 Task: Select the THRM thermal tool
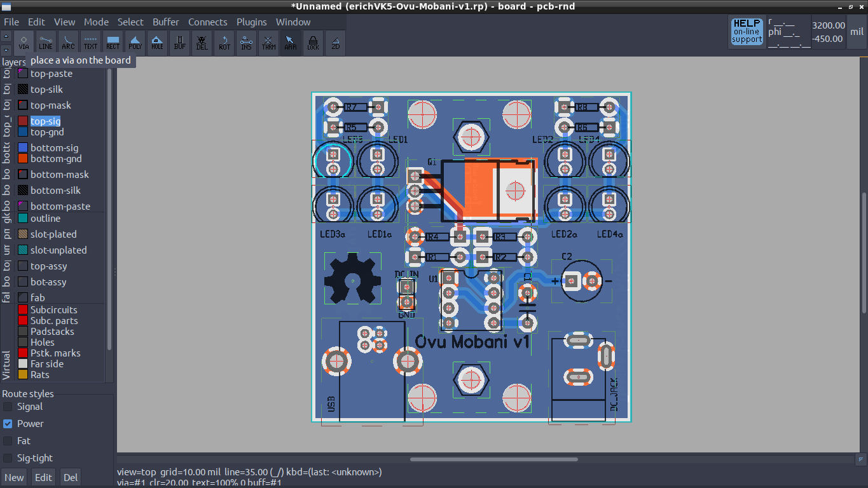(x=268, y=42)
